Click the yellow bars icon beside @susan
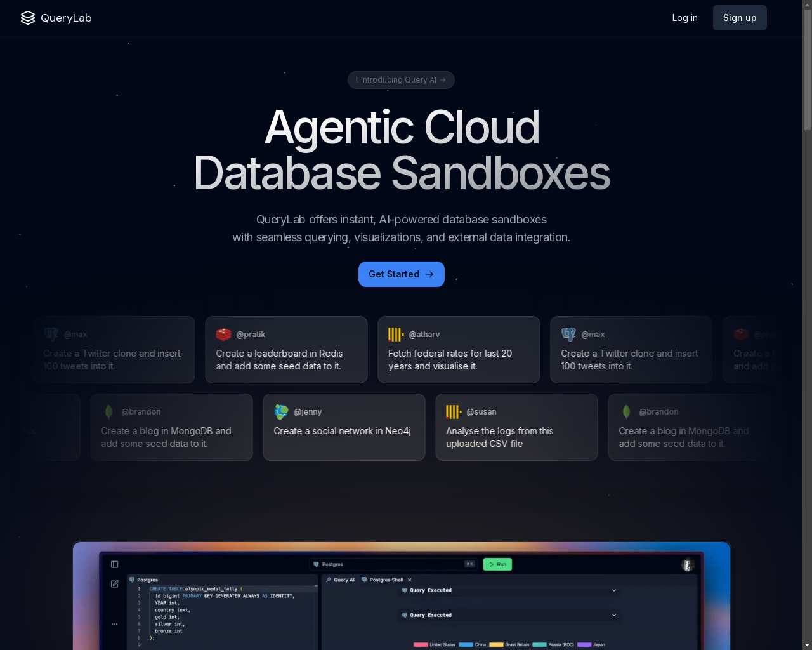Screen dimensions: 812x650 point(454,412)
